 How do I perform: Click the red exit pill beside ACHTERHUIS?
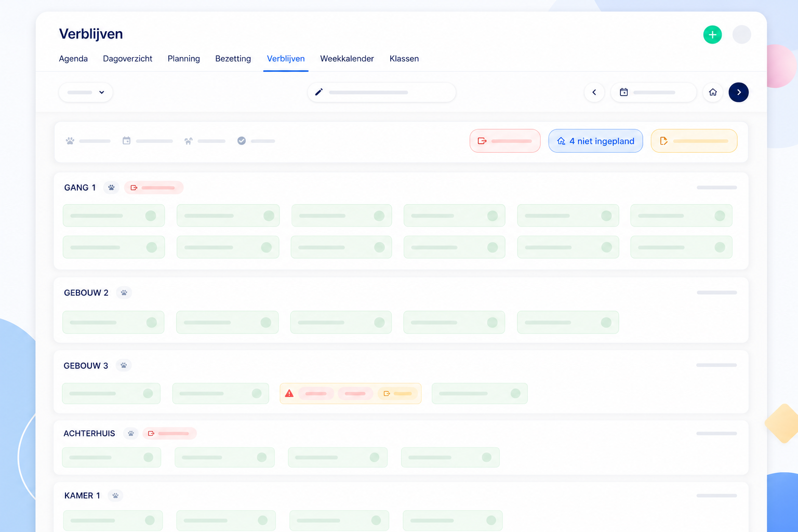[x=170, y=433]
